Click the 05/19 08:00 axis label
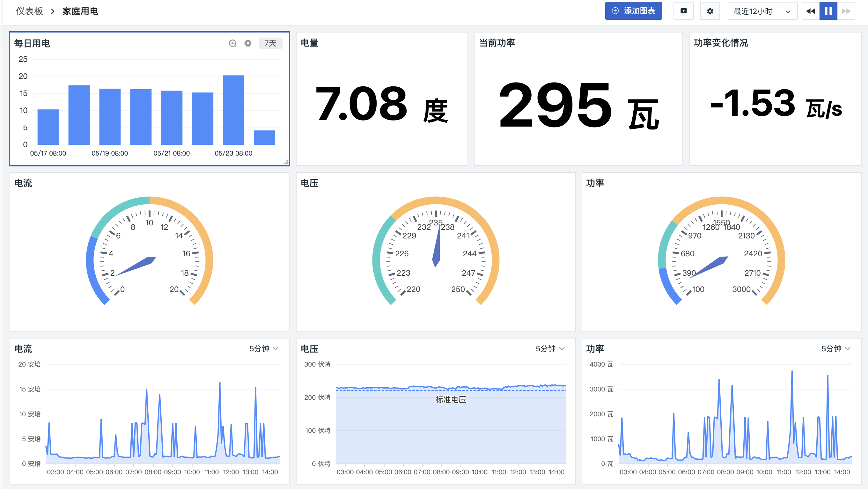This screenshot has height=489, width=868. click(110, 153)
